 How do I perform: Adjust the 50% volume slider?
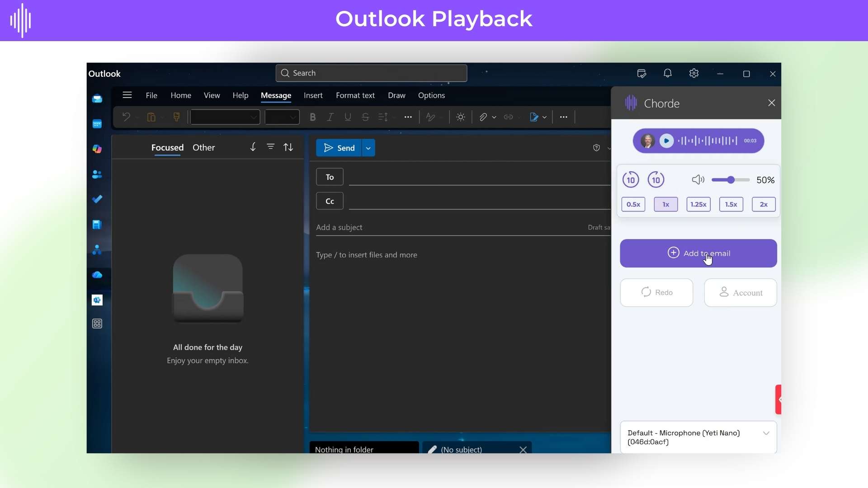coord(731,180)
